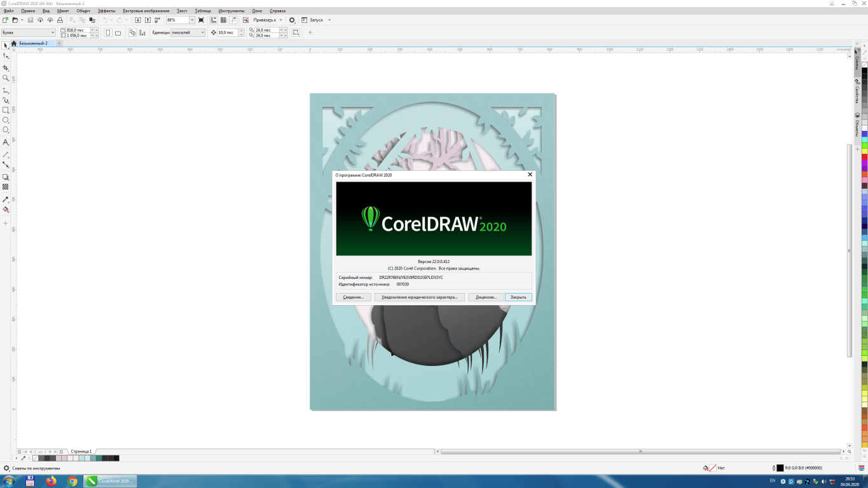The height and width of the screenshot is (488, 868).
Task: Pick the Rectangle tool
Action: pyautogui.click(x=6, y=110)
